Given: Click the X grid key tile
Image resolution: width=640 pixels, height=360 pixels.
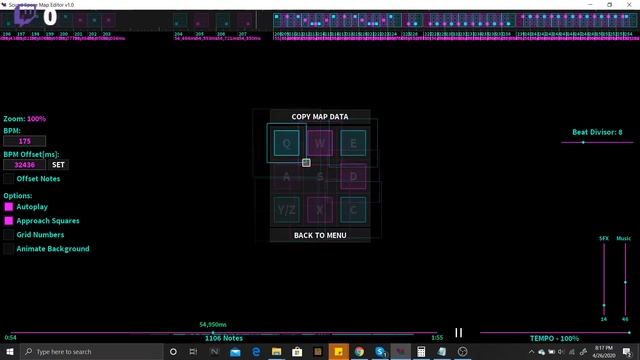Looking at the screenshot, I should tap(320, 210).
